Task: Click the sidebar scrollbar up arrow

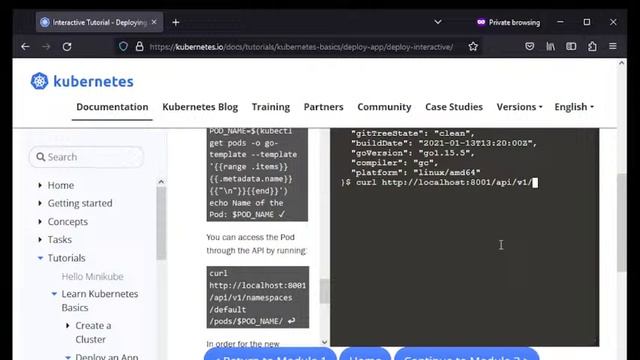Action: pyautogui.click(x=161, y=182)
